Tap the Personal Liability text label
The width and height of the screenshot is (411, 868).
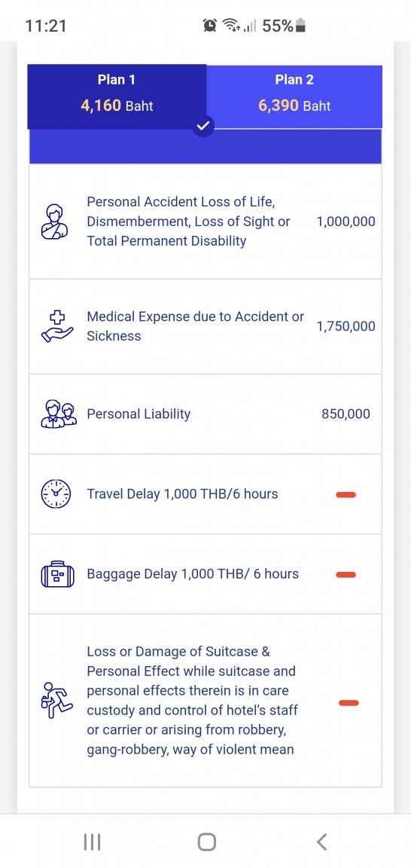(139, 414)
